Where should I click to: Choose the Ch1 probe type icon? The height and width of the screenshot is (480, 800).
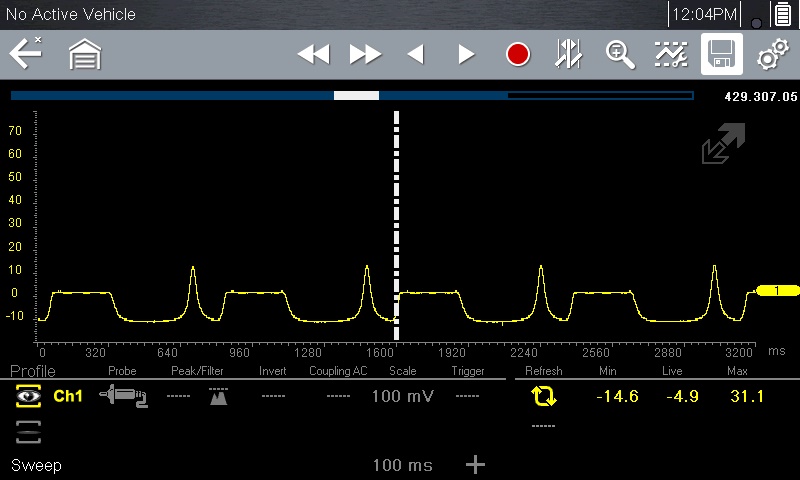click(x=123, y=396)
